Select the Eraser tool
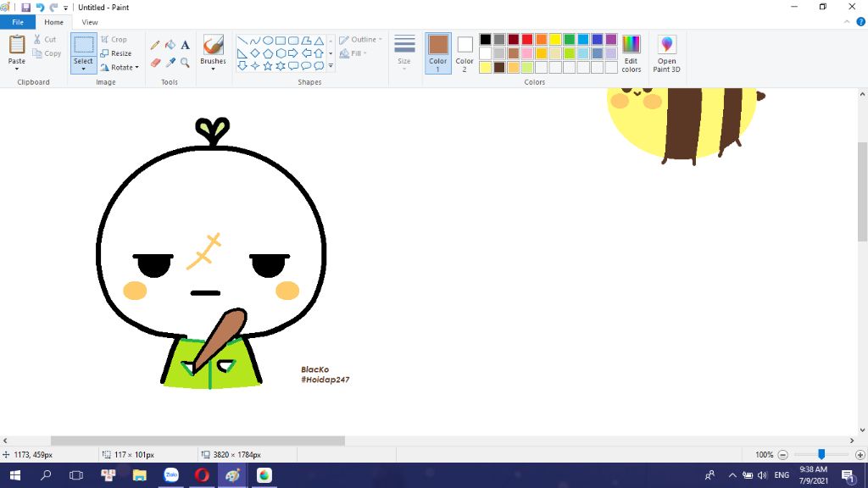 pyautogui.click(x=155, y=62)
